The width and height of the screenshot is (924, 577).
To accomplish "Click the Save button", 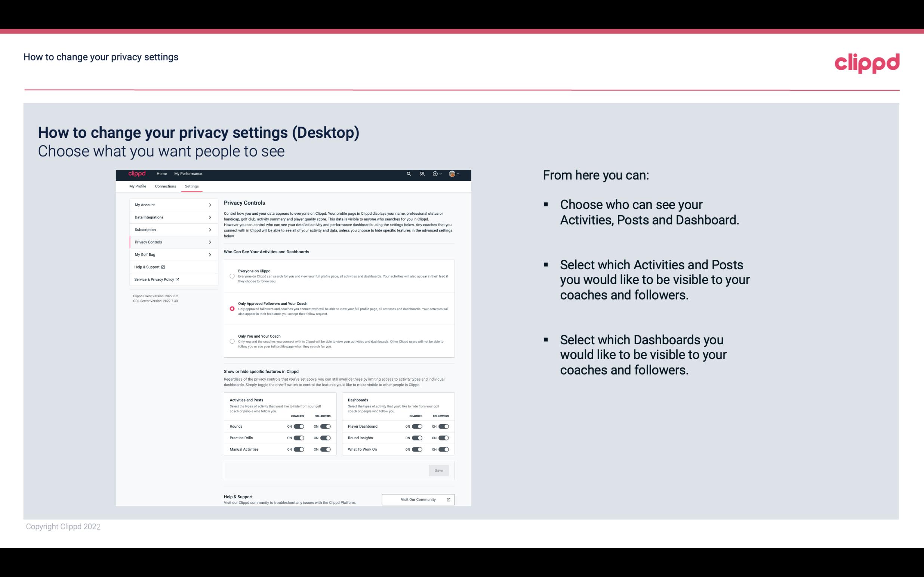I will (x=438, y=470).
